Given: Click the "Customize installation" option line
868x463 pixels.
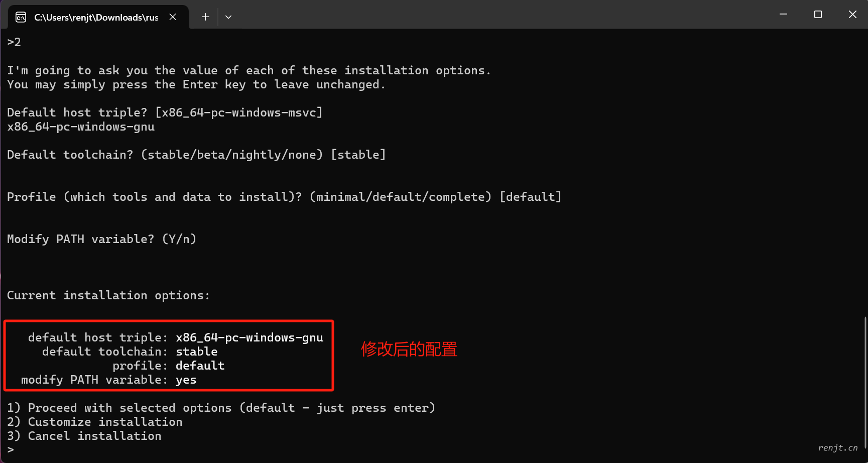Looking at the screenshot, I should tap(94, 422).
